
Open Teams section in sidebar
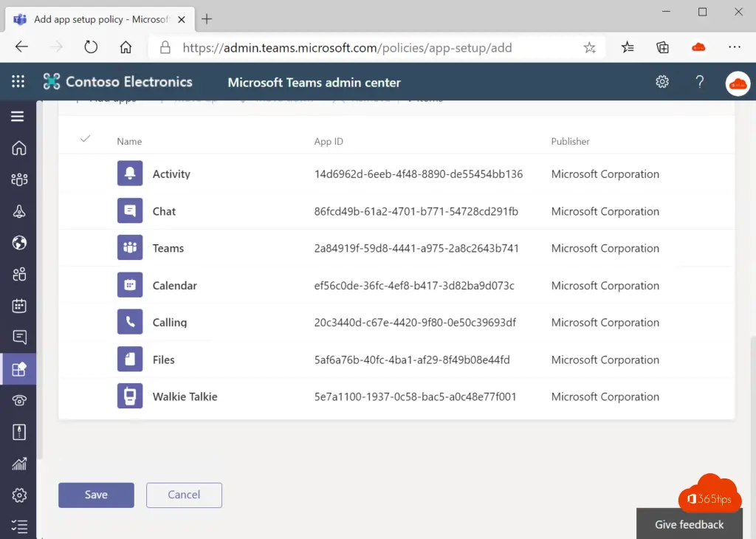18,179
